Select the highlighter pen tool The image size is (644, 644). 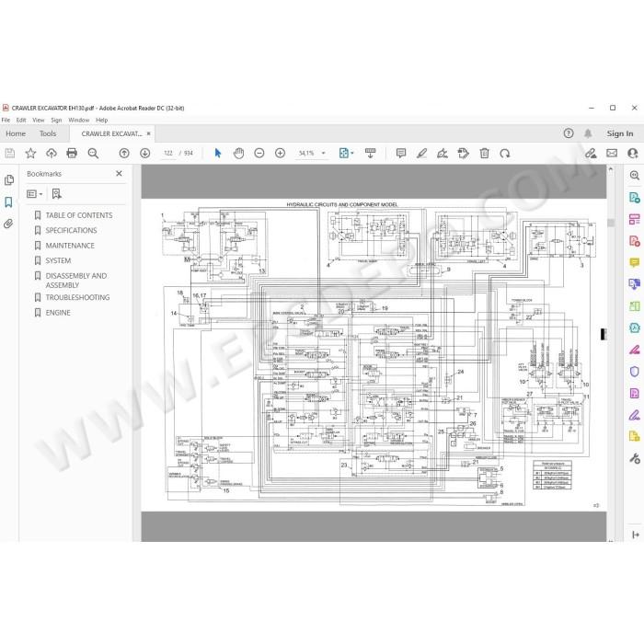click(421, 154)
